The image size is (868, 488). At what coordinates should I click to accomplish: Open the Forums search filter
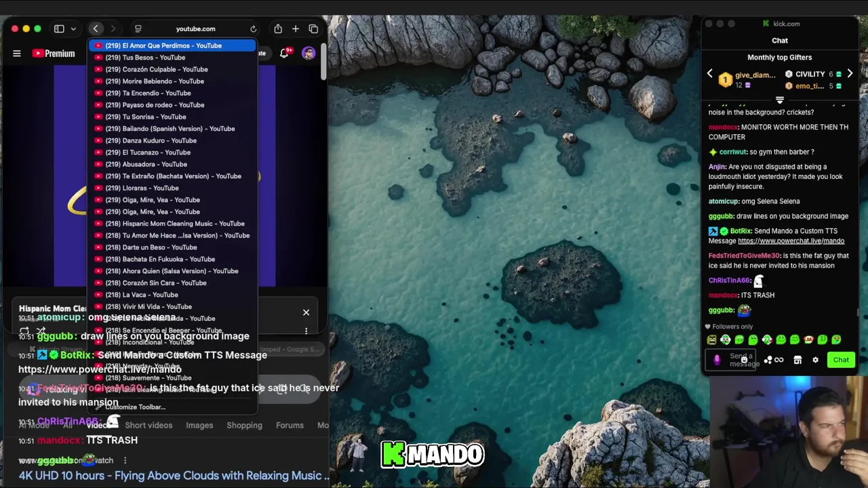tap(290, 425)
